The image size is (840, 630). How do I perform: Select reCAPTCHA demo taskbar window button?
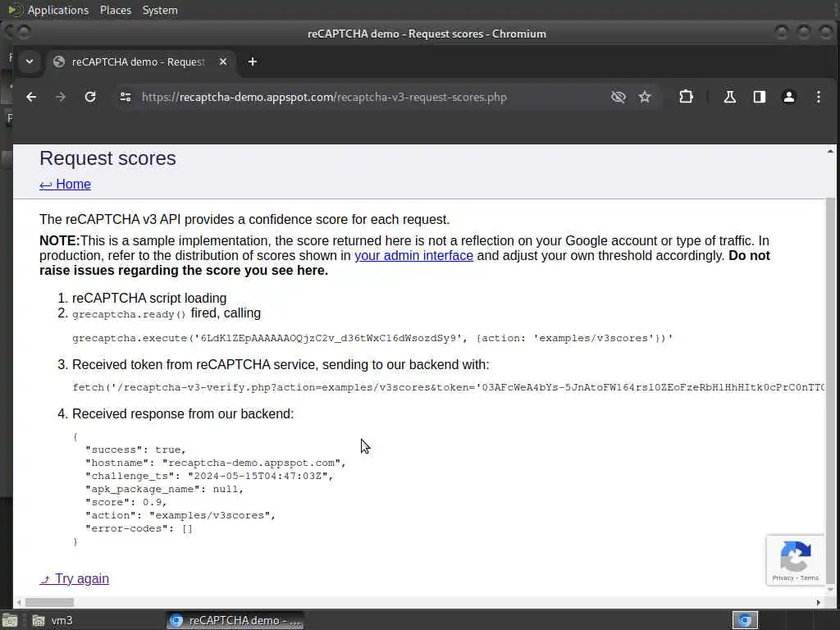[x=235, y=620]
